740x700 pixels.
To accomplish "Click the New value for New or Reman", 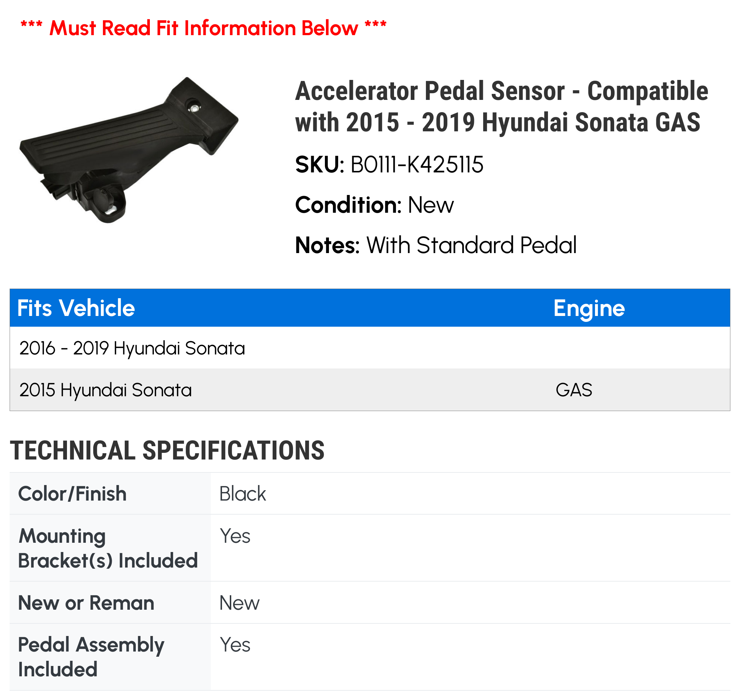I will [239, 603].
